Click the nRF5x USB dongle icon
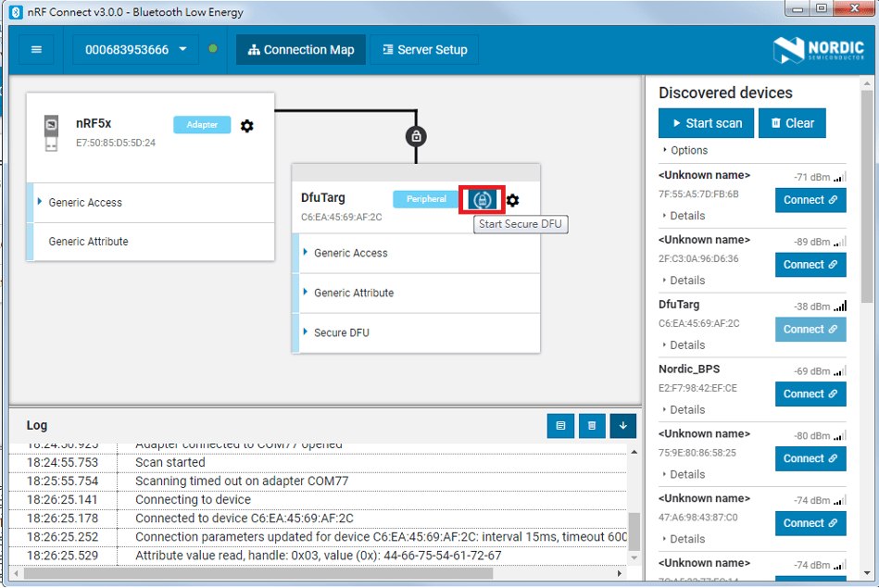 click(51, 132)
